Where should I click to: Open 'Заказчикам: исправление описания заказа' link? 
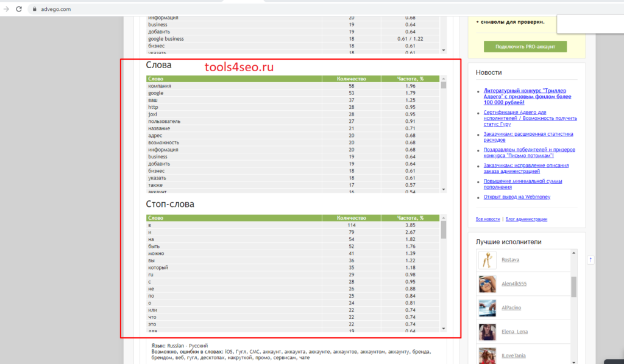[x=526, y=168]
